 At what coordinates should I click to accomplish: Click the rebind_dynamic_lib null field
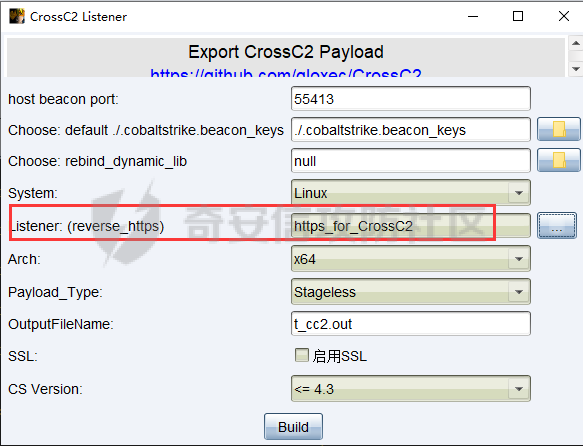click(x=410, y=160)
